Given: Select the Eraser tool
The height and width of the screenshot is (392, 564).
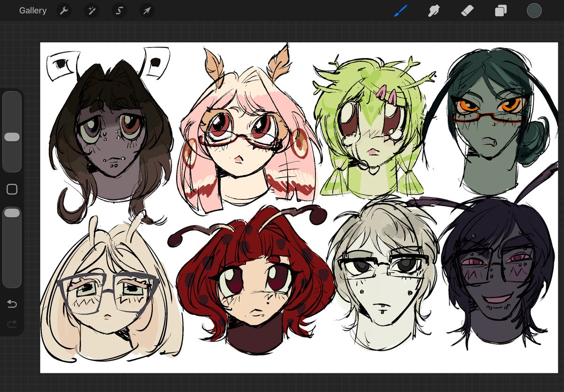Looking at the screenshot, I should pyautogui.click(x=467, y=10).
